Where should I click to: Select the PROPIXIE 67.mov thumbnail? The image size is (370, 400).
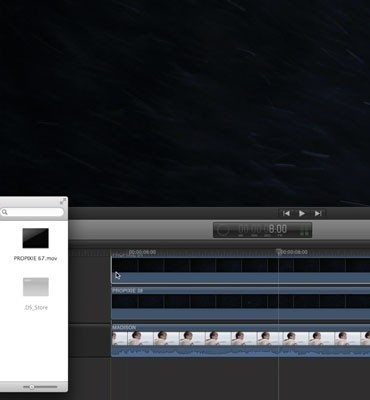(35, 238)
